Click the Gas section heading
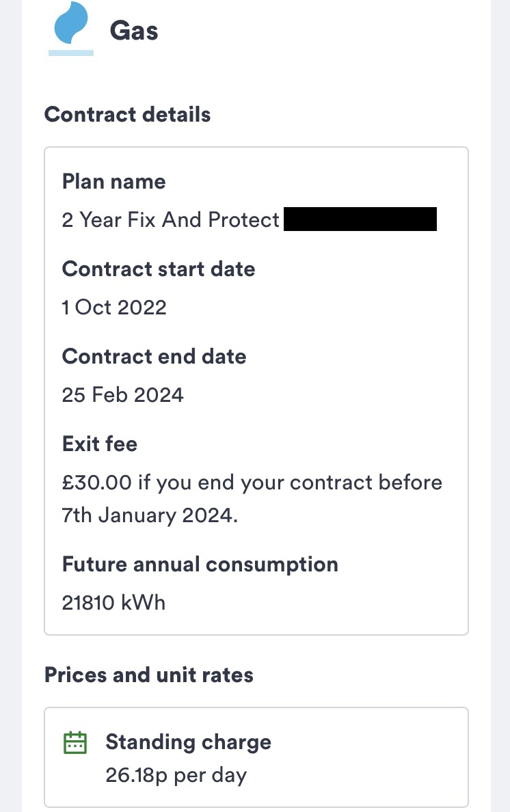The image size is (510, 812). point(134,31)
